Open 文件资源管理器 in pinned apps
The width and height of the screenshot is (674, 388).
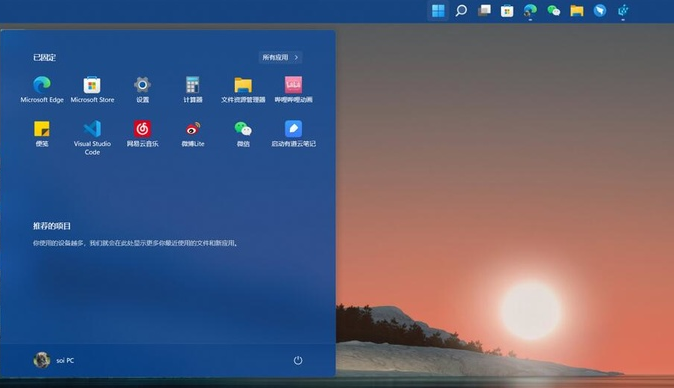(x=243, y=89)
